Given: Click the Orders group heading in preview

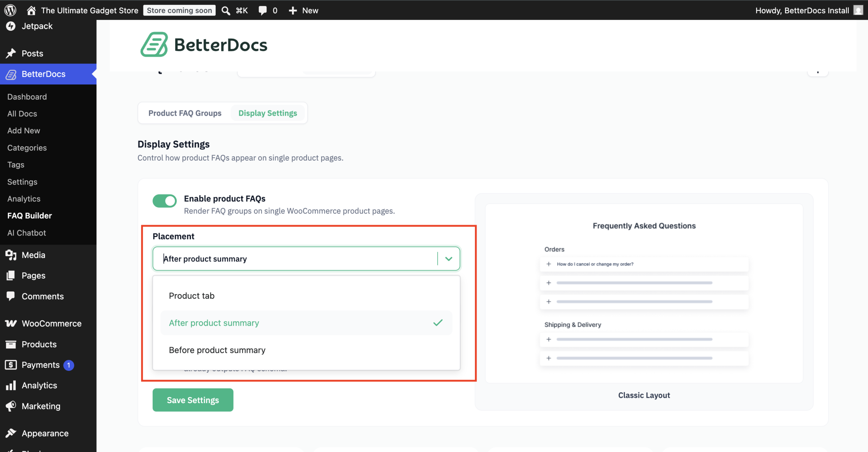Looking at the screenshot, I should [x=554, y=249].
